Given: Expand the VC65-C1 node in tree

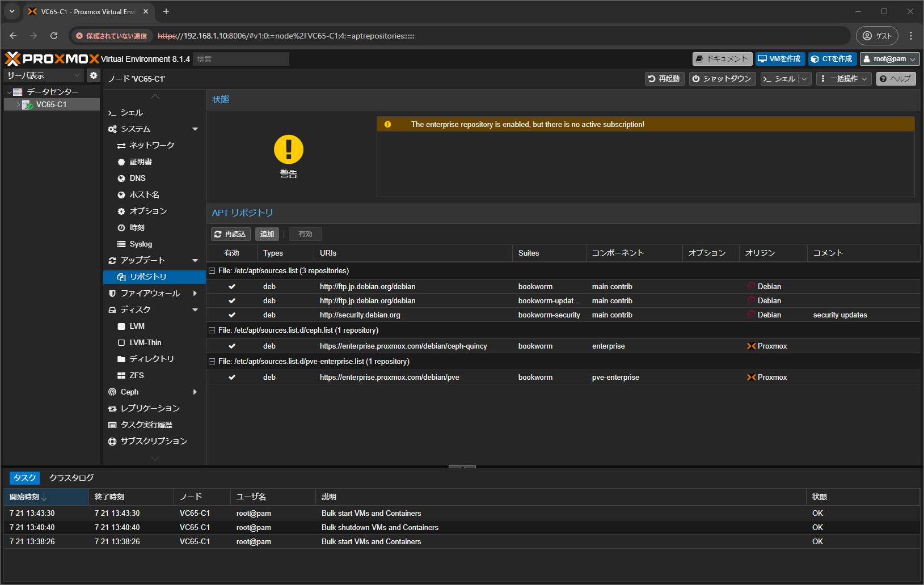Looking at the screenshot, I should [x=18, y=105].
